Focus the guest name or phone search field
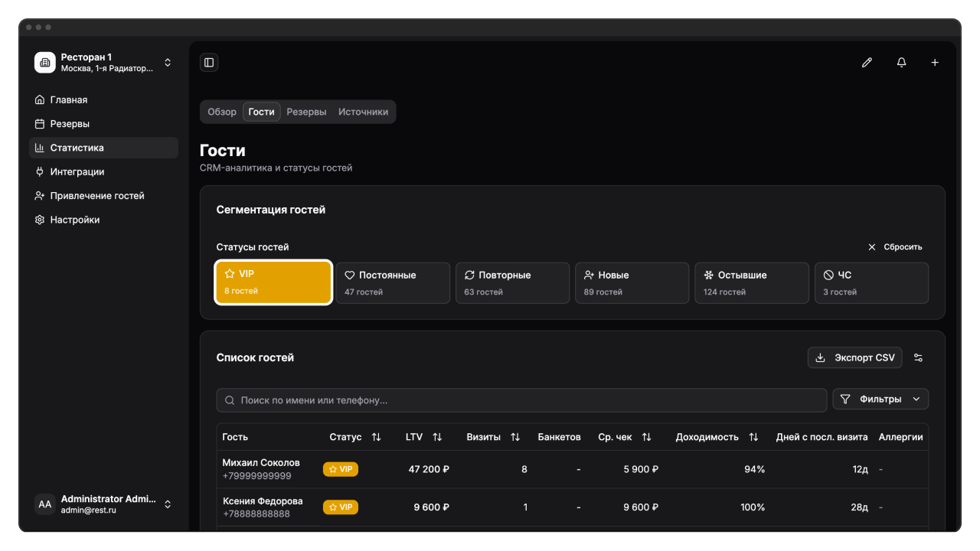 [521, 400]
